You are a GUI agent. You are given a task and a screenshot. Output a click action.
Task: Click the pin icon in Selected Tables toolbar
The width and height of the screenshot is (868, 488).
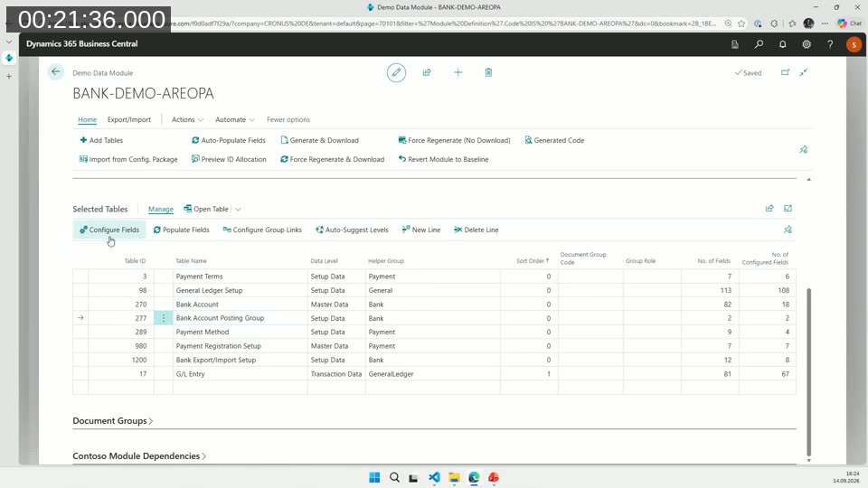coord(788,230)
